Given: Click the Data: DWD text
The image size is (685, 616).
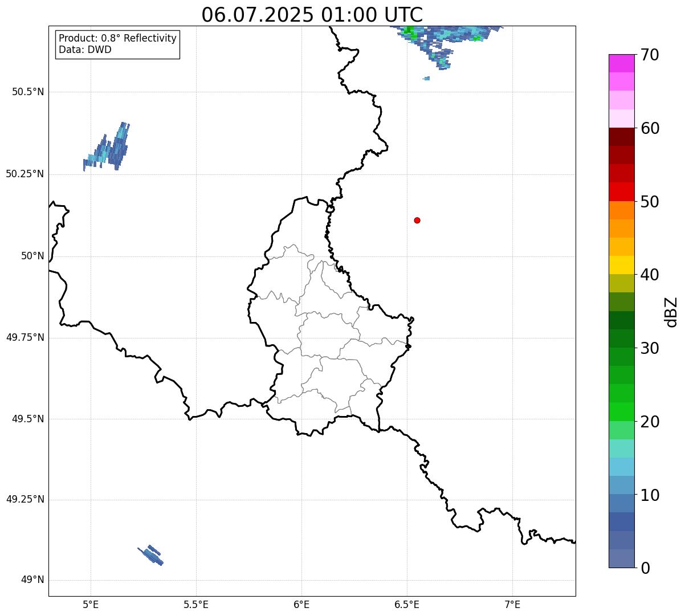Looking at the screenshot, I should pyautogui.click(x=85, y=50).
